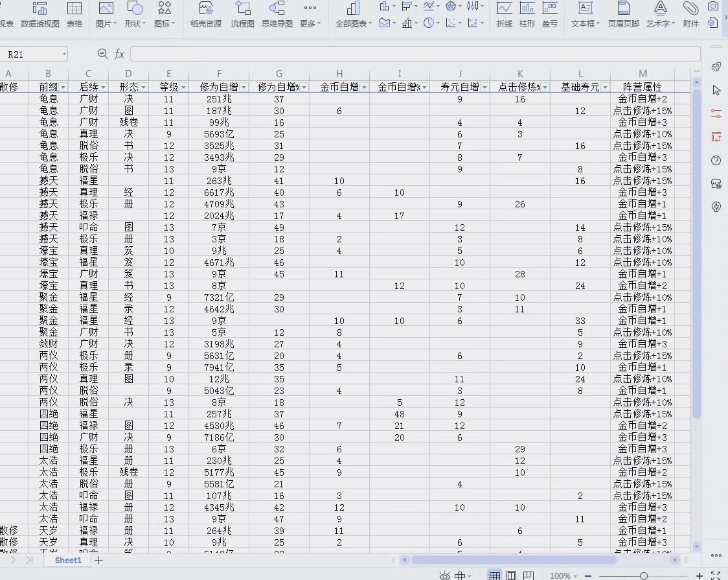
Task: Click the radar chart icon in ribbon
Action: pyautogui.click(x=450, y=6)
